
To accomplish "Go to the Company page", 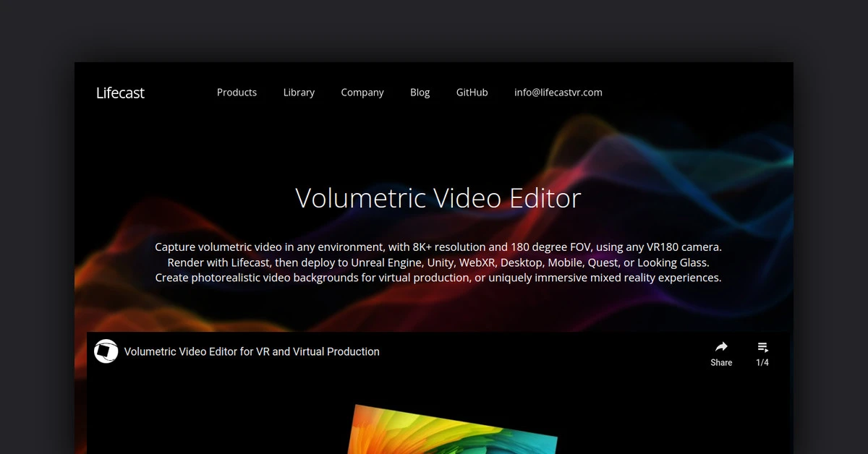I will click(362, 93).
